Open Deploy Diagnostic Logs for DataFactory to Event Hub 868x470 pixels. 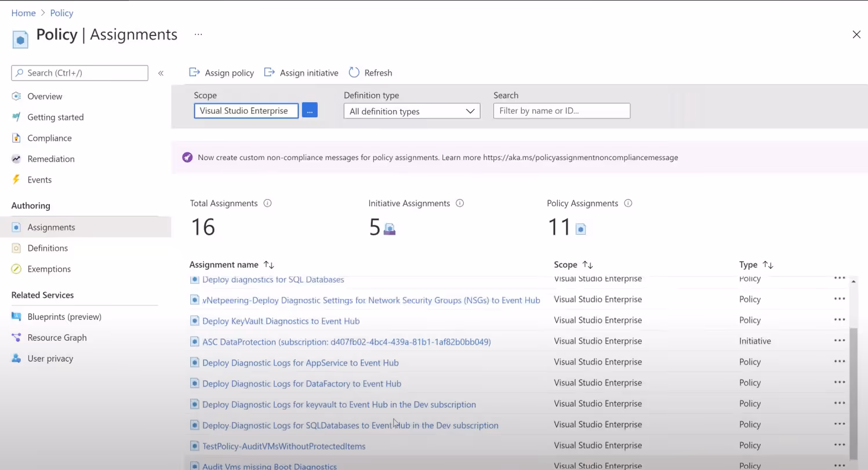click(x=302, y=384)
